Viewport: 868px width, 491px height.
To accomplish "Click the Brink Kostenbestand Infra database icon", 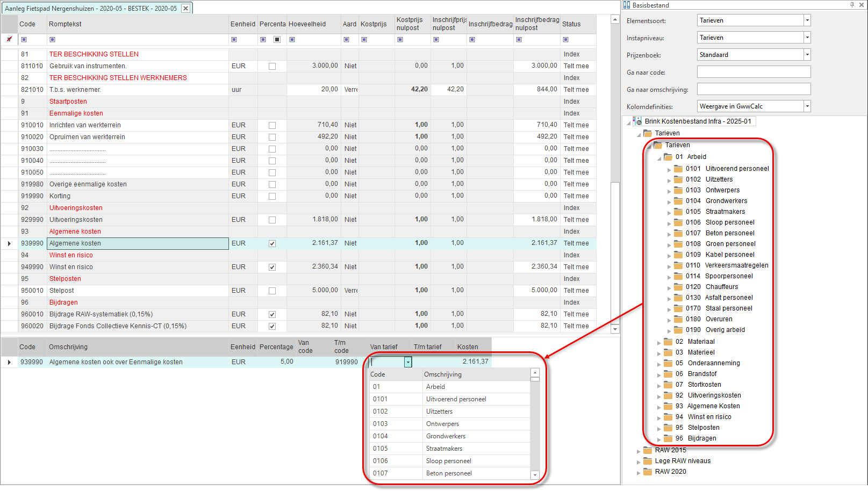I will (638, 121).
